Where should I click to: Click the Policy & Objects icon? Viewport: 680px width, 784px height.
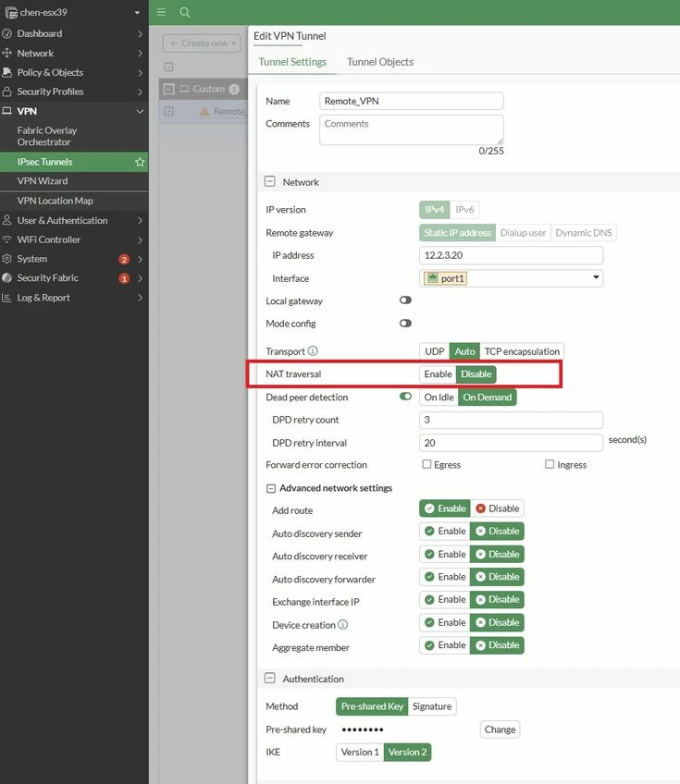click(x=7, y=72)
